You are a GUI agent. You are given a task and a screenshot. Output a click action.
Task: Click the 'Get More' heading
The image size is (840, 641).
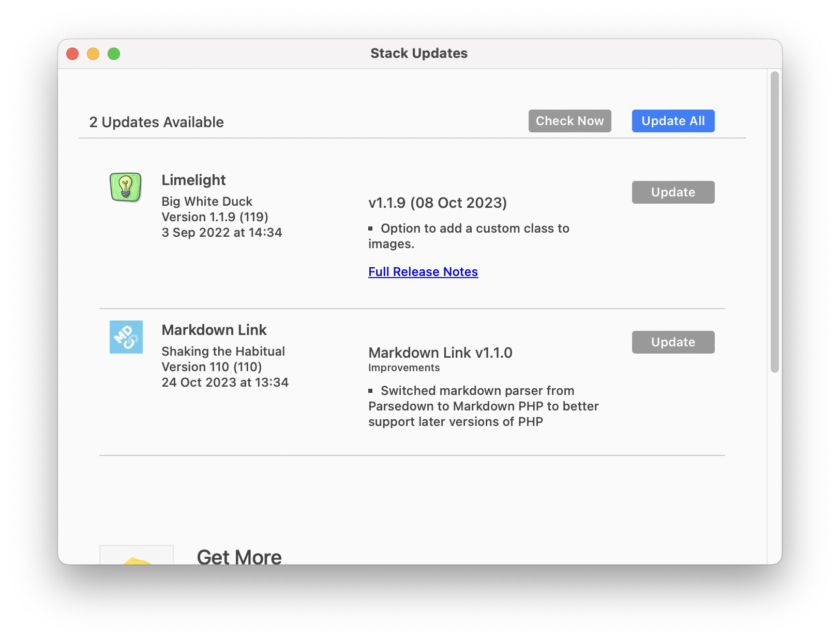coord(239,557)
